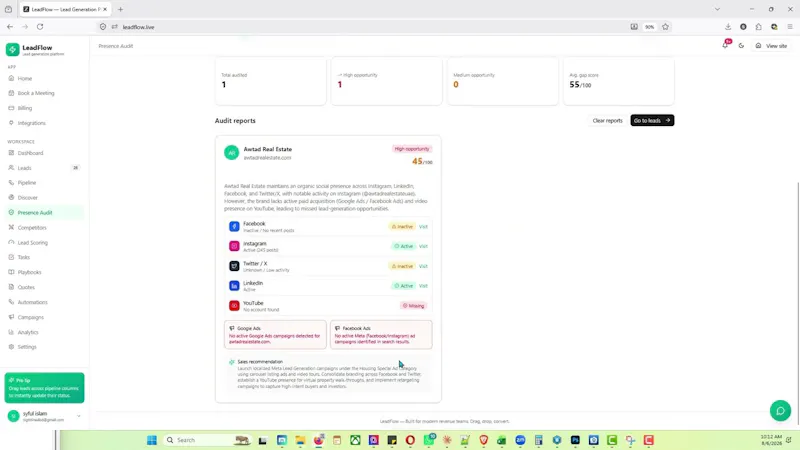Open the Windows Start menu
Image resolution: width=800 pixels, height=450 pixels.
tap(152, 440)
